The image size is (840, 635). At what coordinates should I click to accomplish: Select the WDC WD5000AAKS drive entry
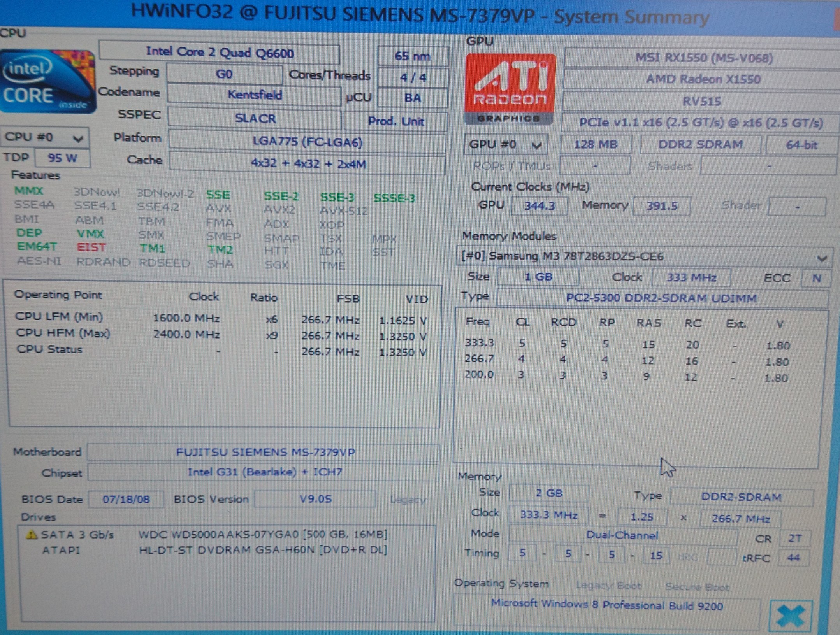click(x=263, y=534)
